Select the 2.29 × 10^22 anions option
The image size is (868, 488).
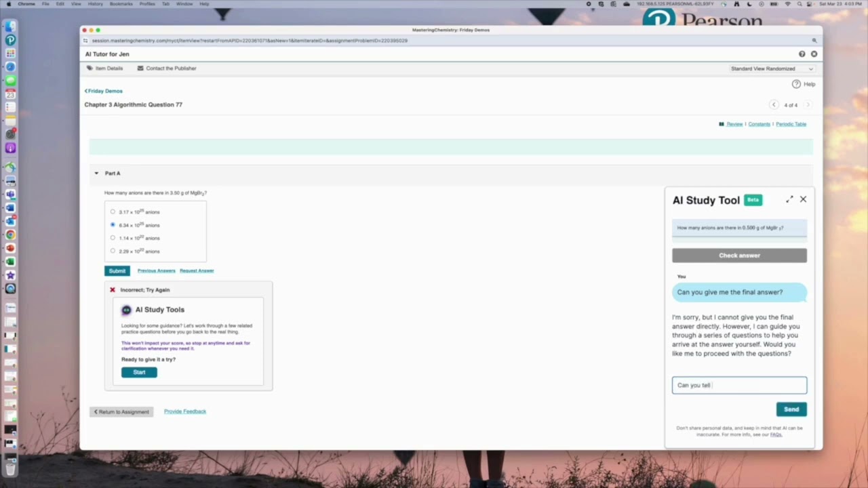(x=113, y=251)
